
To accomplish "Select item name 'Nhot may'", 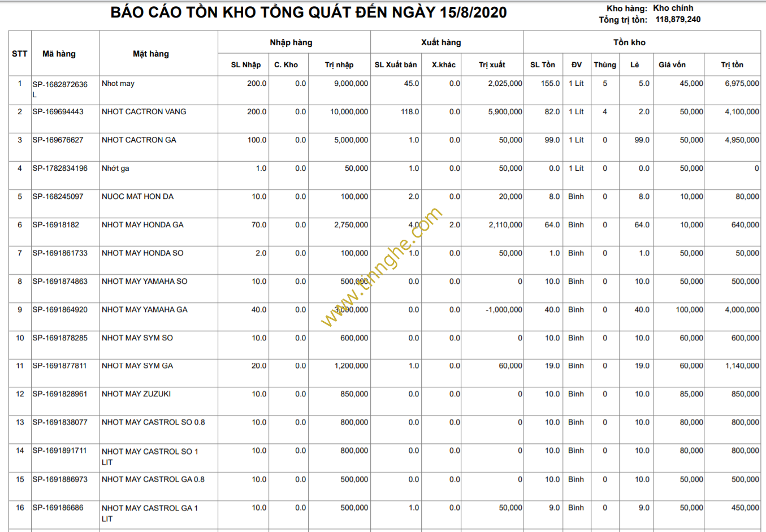I will coord(118,84).
